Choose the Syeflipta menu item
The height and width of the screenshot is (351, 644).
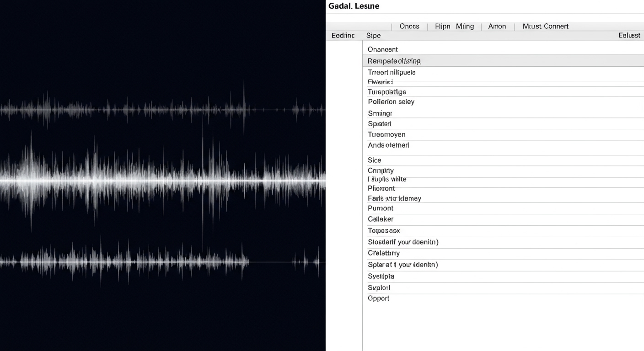click(x=381, y=276)
